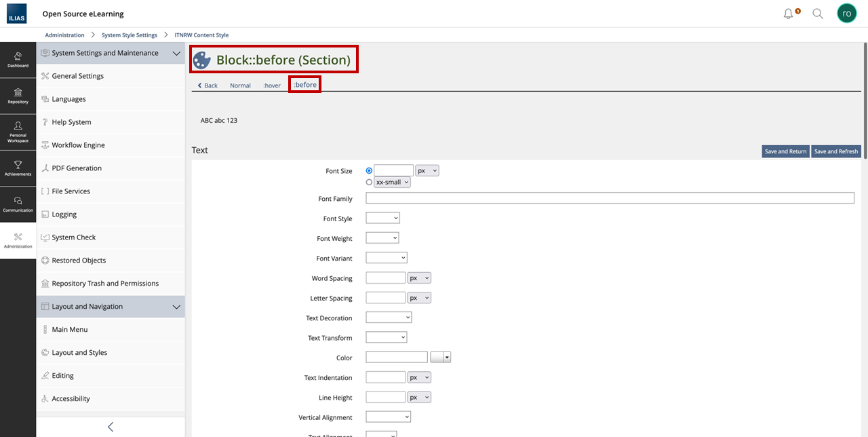Viewport: 868px width, 437px height.
Task: Select the xx-small Font Size radio button
Action: click(369, 183)
